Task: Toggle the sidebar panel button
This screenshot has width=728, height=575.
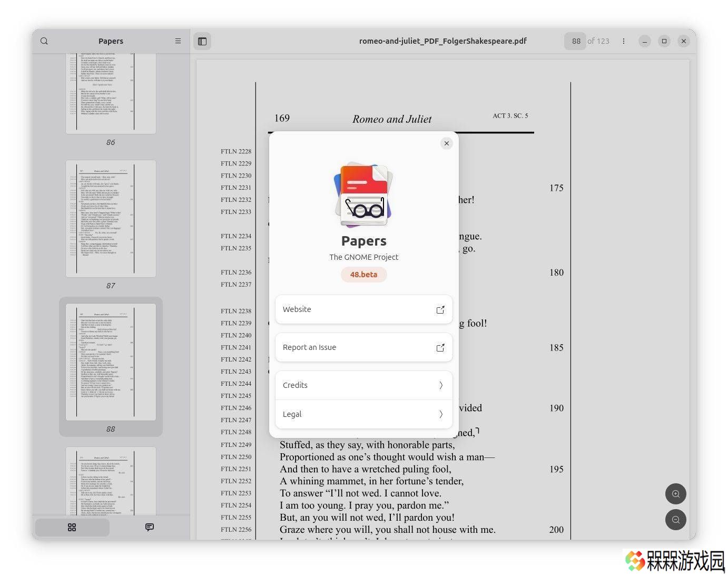Action: [x=202, y=41]
